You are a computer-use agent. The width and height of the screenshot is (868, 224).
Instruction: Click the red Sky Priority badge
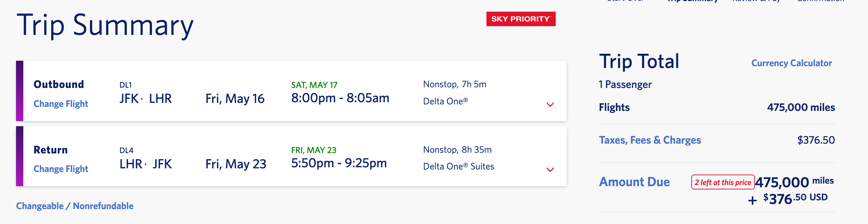tap(521, 19)
